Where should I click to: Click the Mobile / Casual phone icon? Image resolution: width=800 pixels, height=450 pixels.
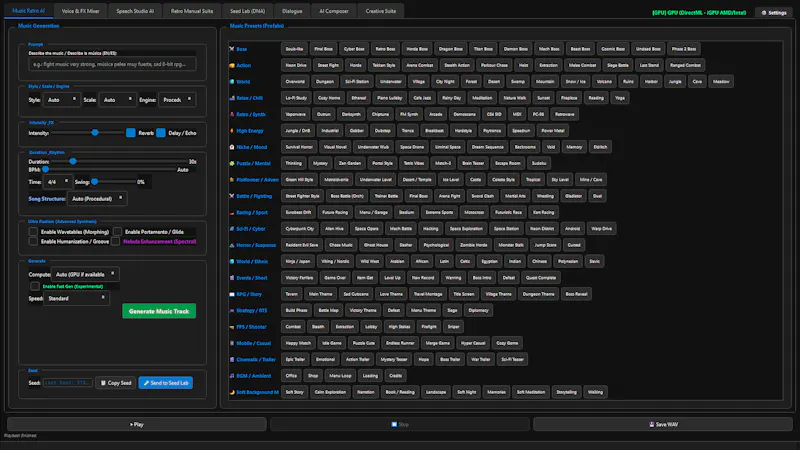(x=232, y=343)
